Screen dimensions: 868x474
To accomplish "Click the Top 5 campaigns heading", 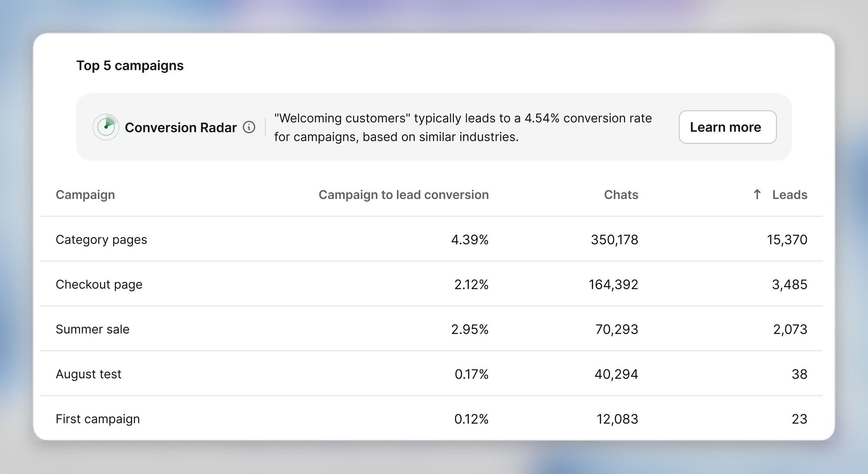I will coord(130,65).
